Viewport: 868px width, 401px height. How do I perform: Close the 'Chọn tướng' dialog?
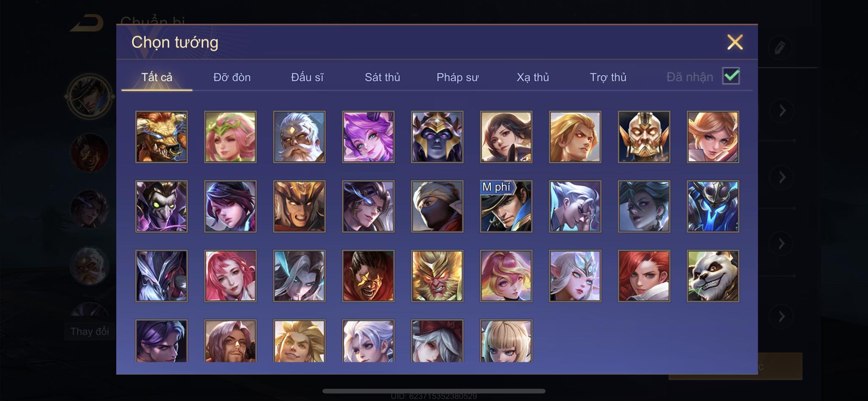[735, 42]
